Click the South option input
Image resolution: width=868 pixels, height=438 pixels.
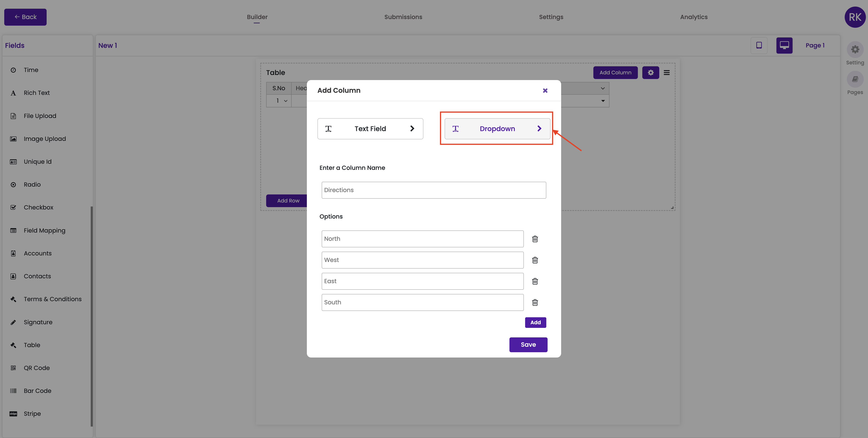(422, 303)
